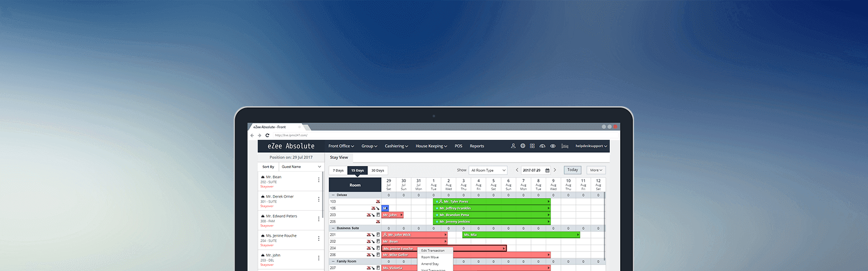Viewport: 868px width, 271px height.
Task: Click no-smoking icon on room 205
Action: [x=378, y=222]
